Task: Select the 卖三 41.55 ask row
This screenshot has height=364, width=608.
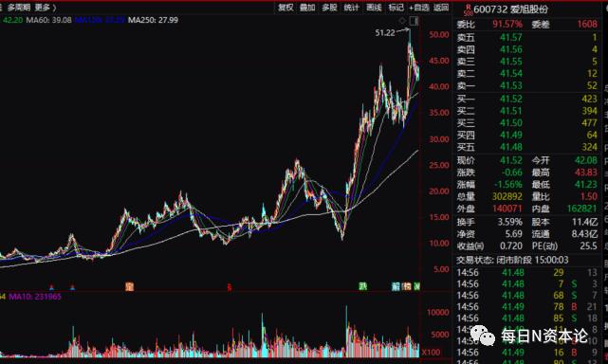Action: [527, 62]
